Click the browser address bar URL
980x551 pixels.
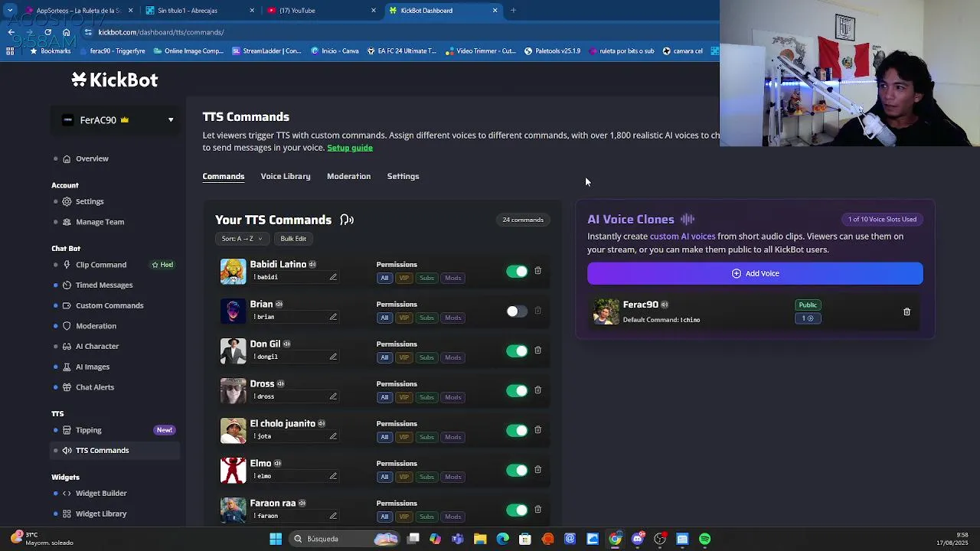click(161, 32)
